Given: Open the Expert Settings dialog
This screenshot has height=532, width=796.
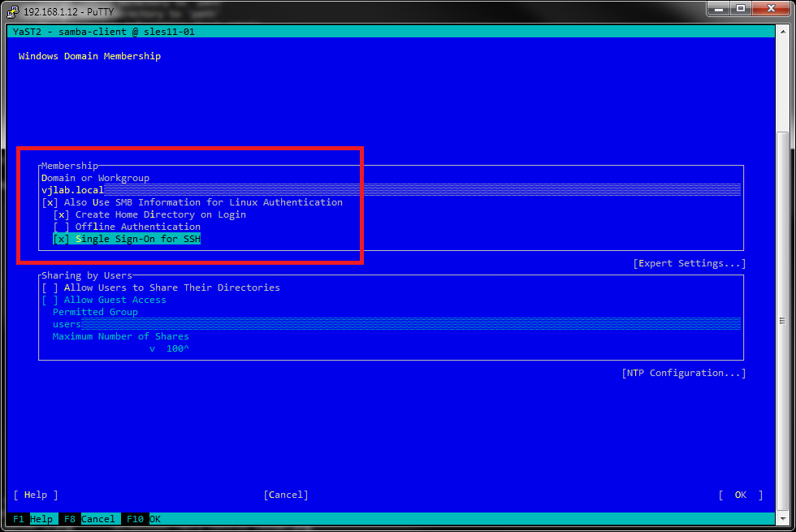Looking at the screenshot, I should pos(689,263).
